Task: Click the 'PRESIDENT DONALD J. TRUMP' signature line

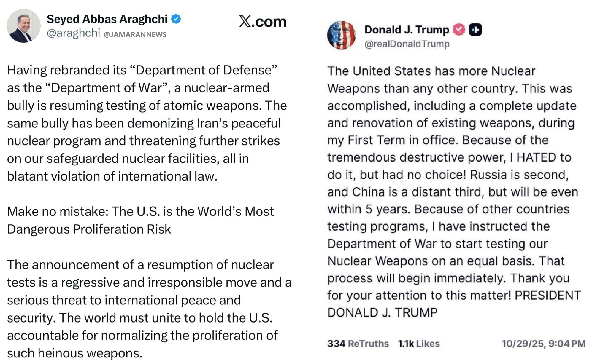Action: (382, 312)
